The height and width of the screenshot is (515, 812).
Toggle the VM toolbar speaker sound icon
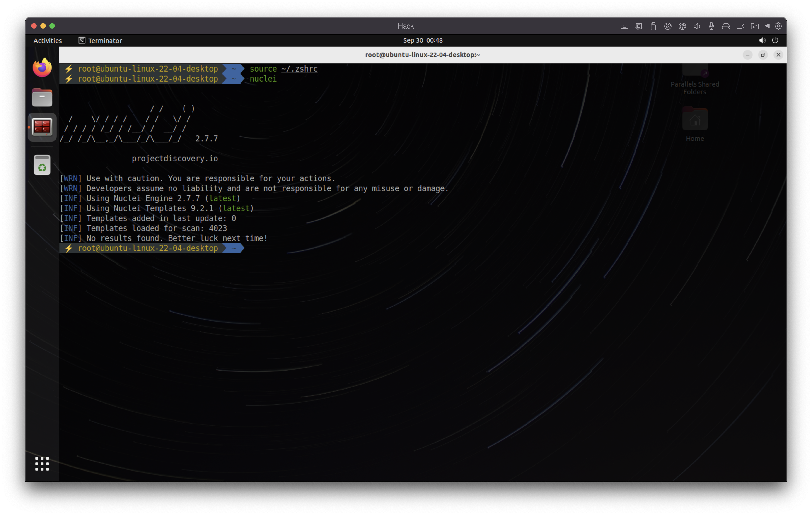[x=697, y=26]
